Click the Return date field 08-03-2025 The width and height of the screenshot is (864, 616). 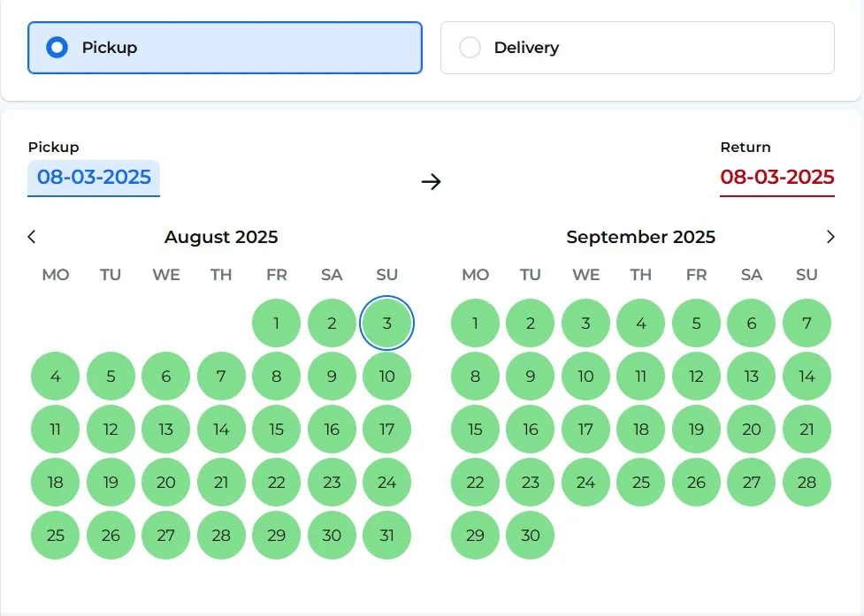tap(776, 177)
